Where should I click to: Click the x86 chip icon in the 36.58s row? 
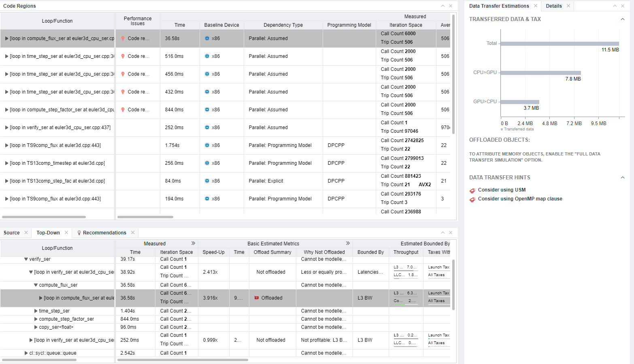click(x=207, y=38)
